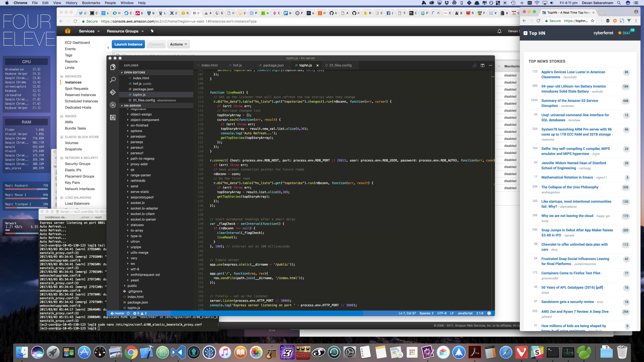This screenshot has width=644, height=362.
Task: Toggle the 'Instances' visibility in EC2 panel
Action: (61, 76)
